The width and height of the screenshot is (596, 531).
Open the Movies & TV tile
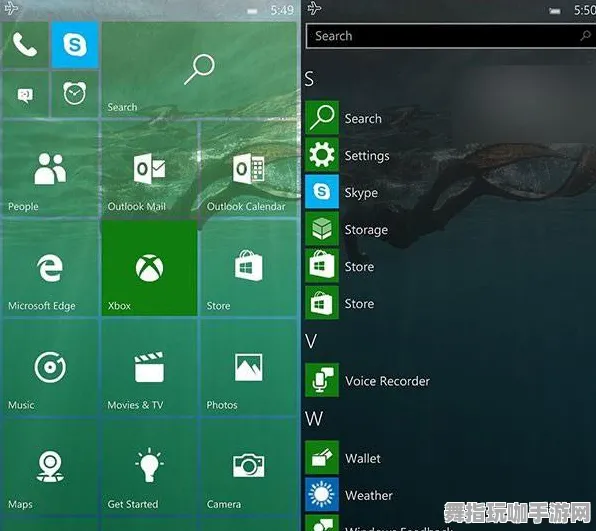[149, 367]
